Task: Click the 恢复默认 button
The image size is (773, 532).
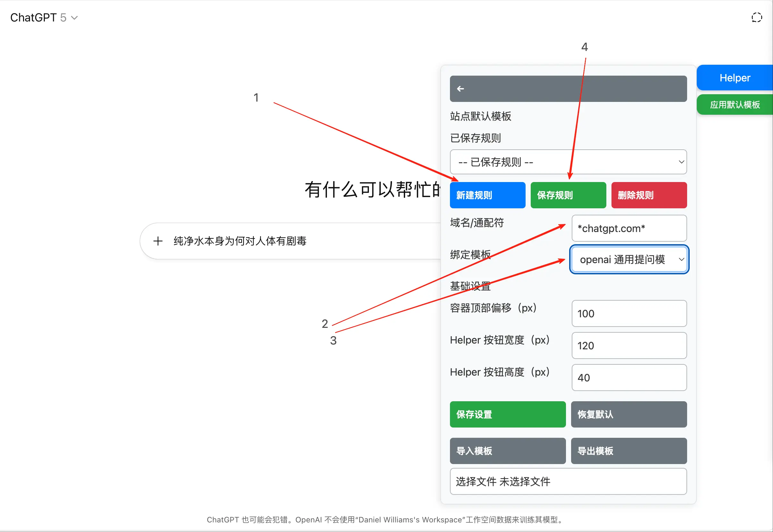Action: (629, 415)
